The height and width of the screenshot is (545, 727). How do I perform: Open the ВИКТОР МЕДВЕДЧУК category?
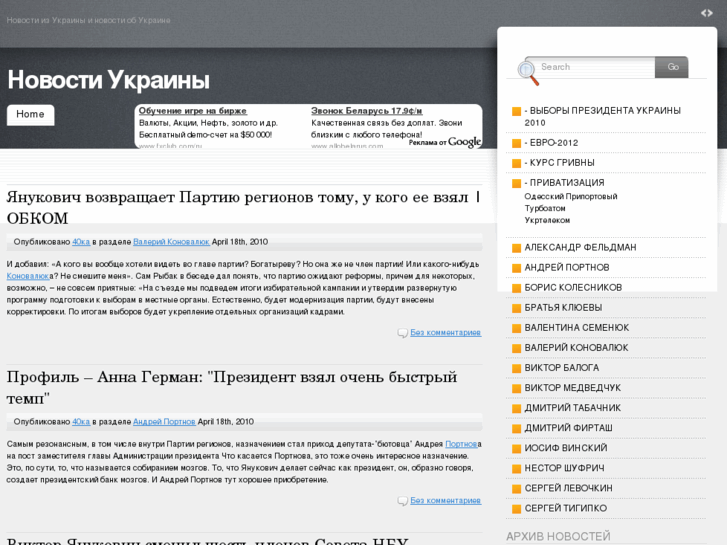tap(573, 388)
